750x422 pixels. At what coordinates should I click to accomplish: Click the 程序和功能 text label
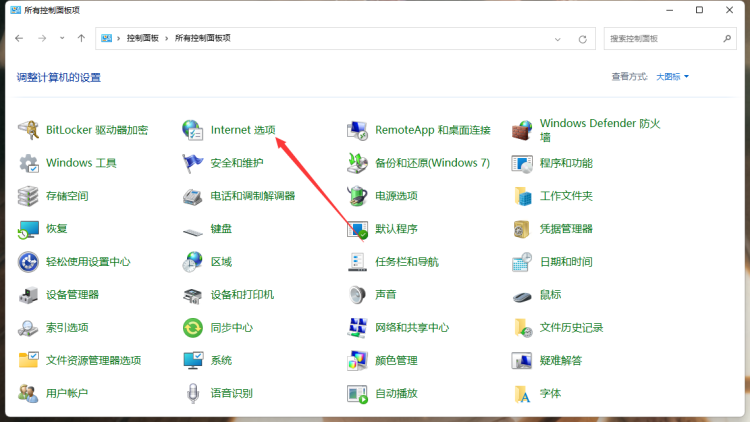pyautogui.click(x=566, y=163)
